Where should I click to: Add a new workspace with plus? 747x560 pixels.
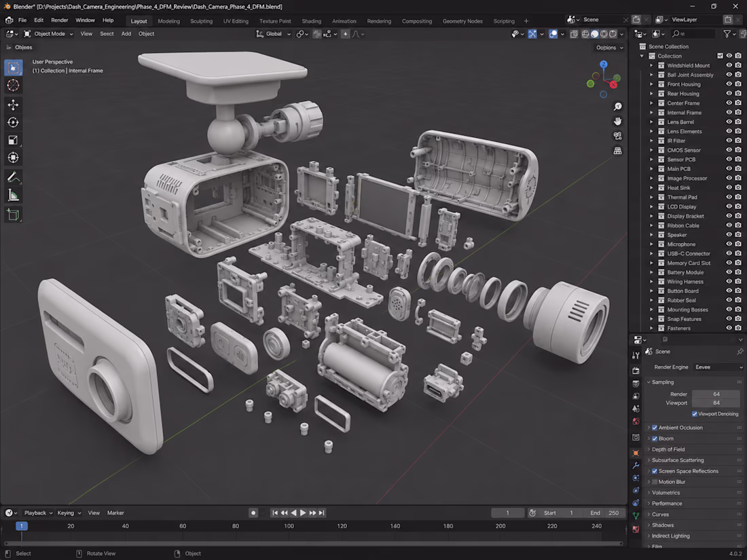coord(526,21)
